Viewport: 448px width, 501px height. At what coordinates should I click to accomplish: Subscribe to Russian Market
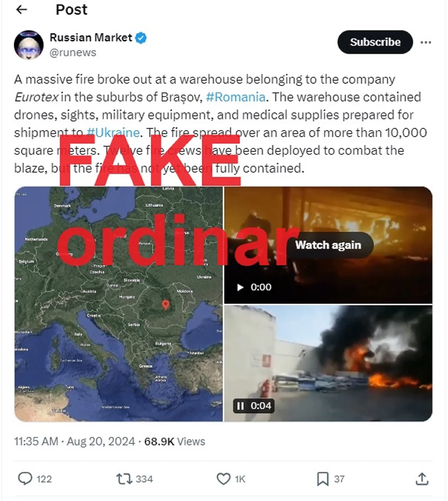375,42
